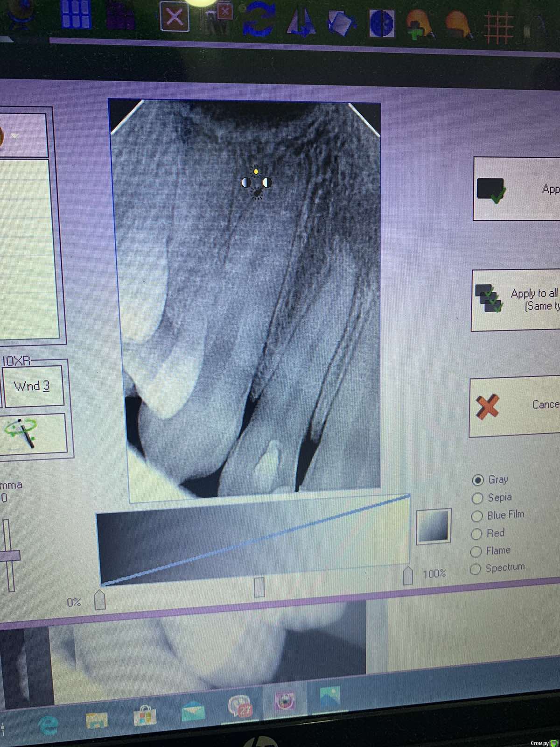Screen dimensions: 560x747
Task: Select the Sepia color mode
Action: click(477, 498)
